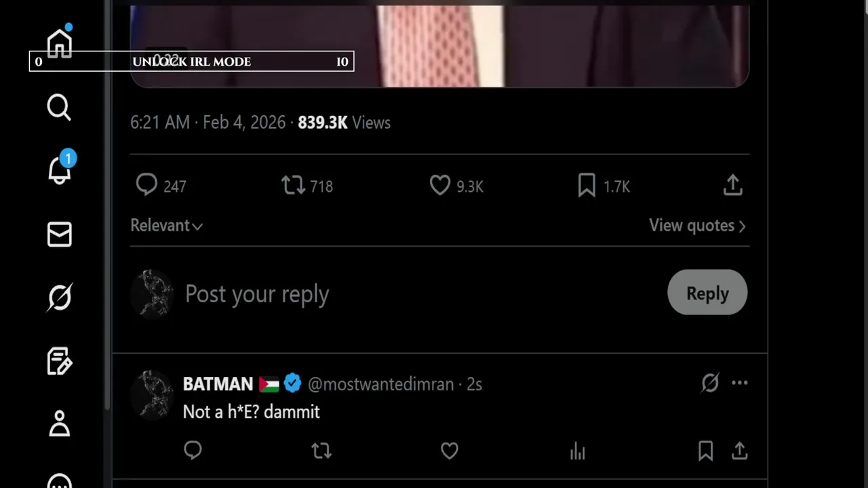Bookmark the main post with 1.7K saves
The width and height of the screenshot is (868, 488).
point(587,185)
